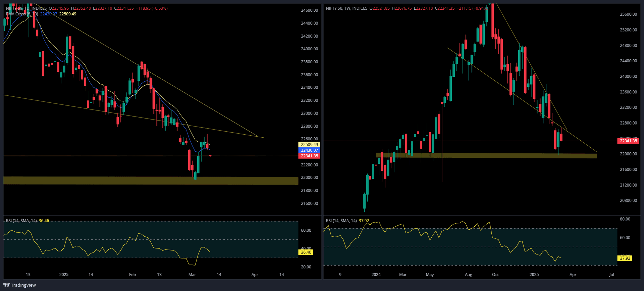Click the yellow EMA value 22509.49 in legend
This screenshot has height=291, width=644.
[68, 14]
